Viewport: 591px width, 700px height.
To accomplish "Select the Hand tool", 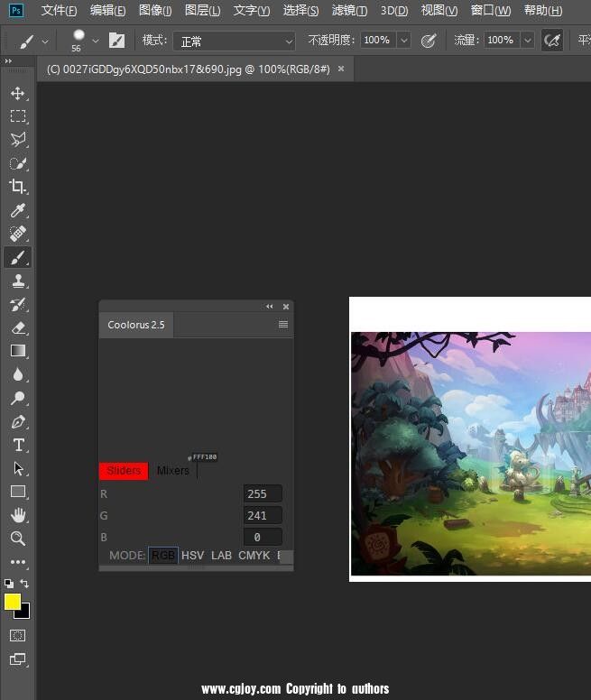I will pos(17,515).
